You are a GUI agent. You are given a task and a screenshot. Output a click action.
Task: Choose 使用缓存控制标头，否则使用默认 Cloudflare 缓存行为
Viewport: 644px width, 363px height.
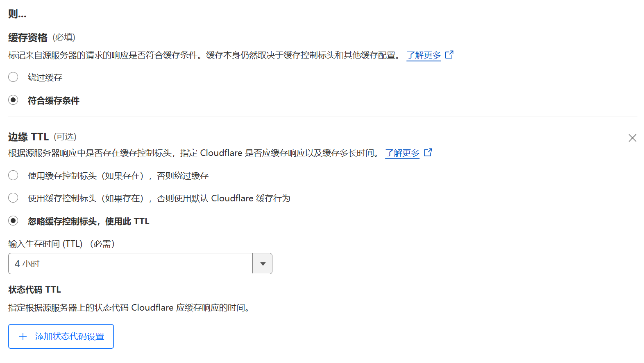tap(13, 198)
